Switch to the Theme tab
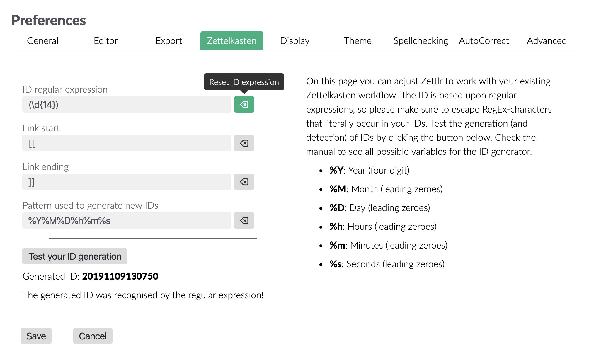 pos(358,41)
